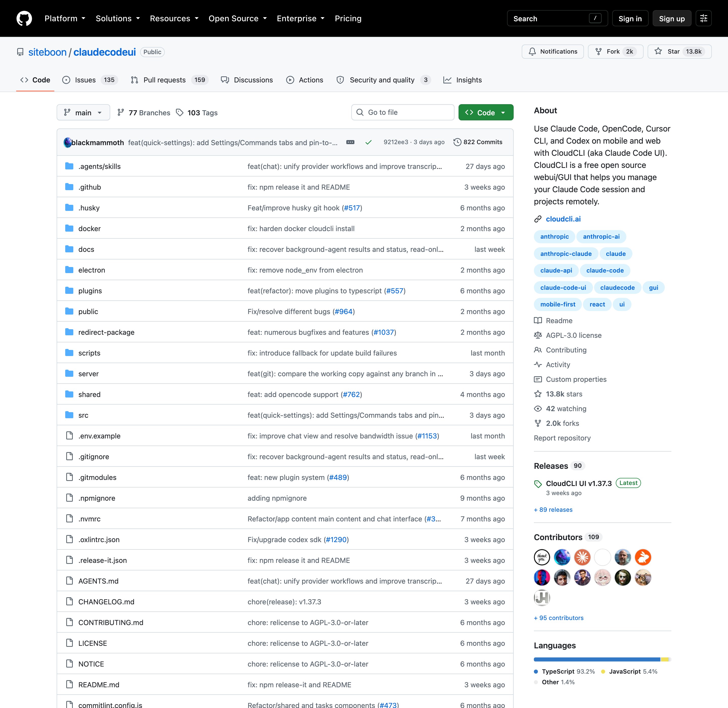Image resolution: width=728 pixels, height=708 pixels.
Task: Open the Solutions menu
Action: point(118,18)
